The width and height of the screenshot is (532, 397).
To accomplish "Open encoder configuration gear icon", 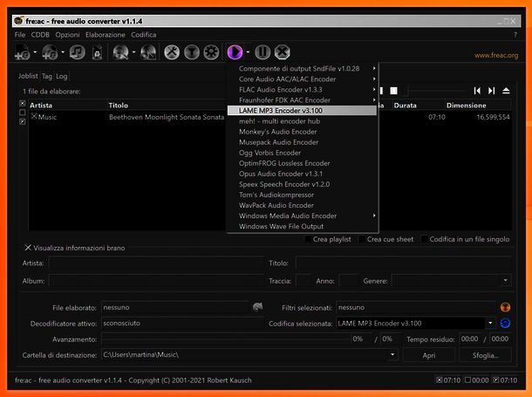I will coord(211,52).
